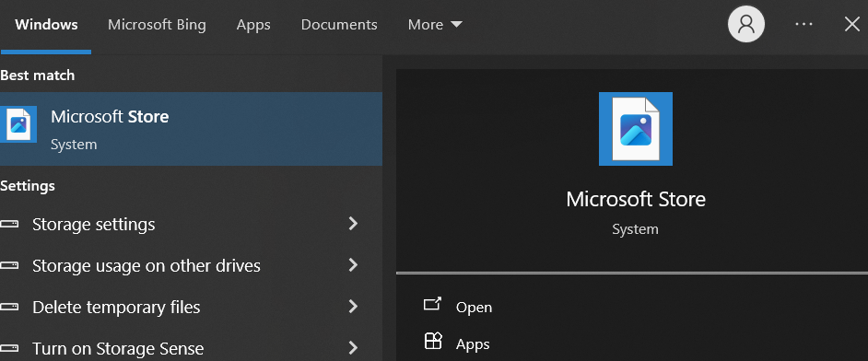Expand the Turn on Storage Sense chevron

(x=353, y=348)
